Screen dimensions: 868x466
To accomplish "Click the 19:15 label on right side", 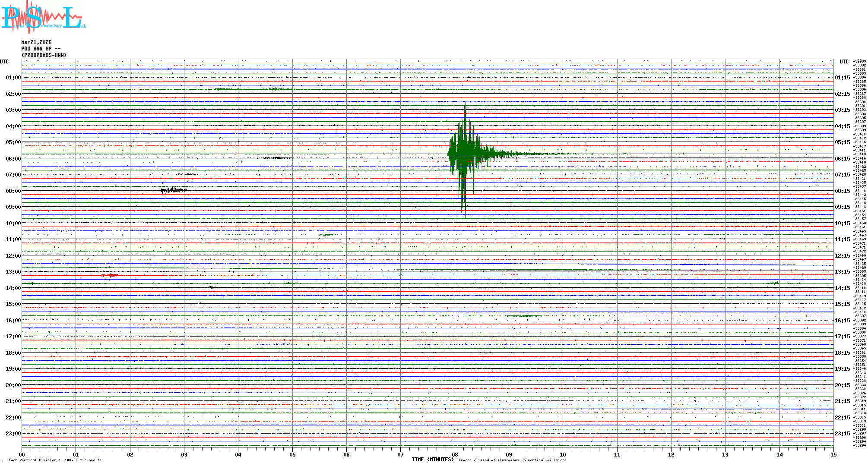I will pyautogui.click(x=842, y=369).
